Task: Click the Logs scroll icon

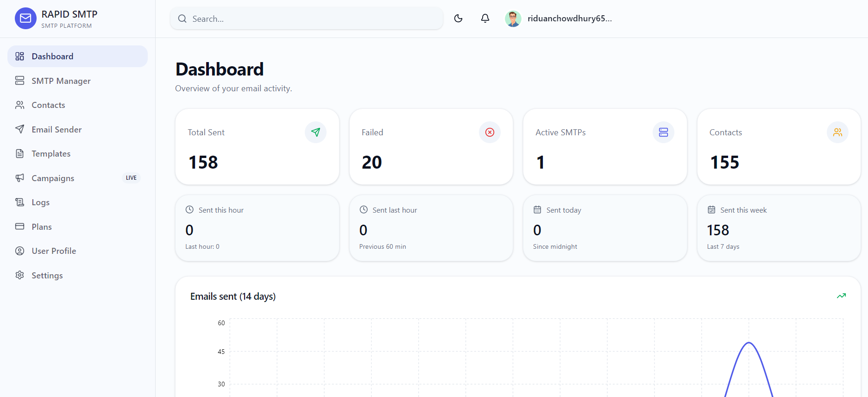Action: (x=19, y=202)
